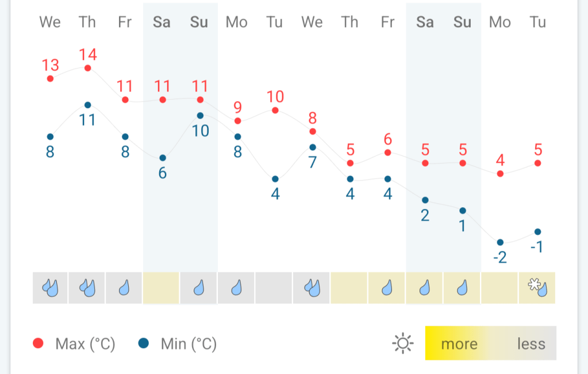Click the empty sunny cell under first Saturday
588x374 pixels.
[x=162, y=287]
